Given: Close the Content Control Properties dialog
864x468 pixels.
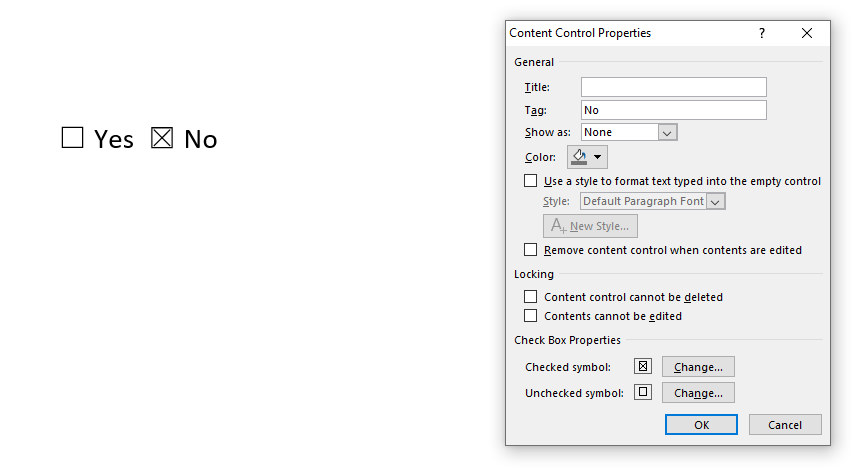Looking at the screenshot, I should [x=807, y=33].
